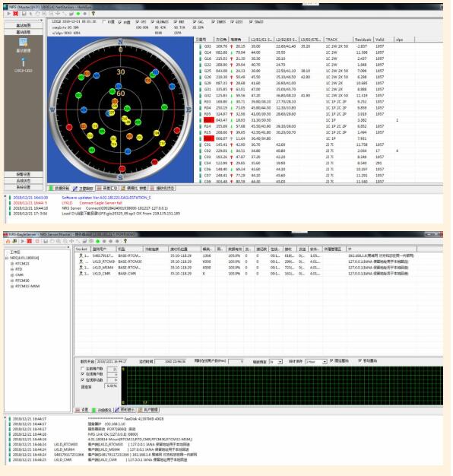
Task: Click the green dot icon in EagleServer toolbar
Action: pos(98,241)
